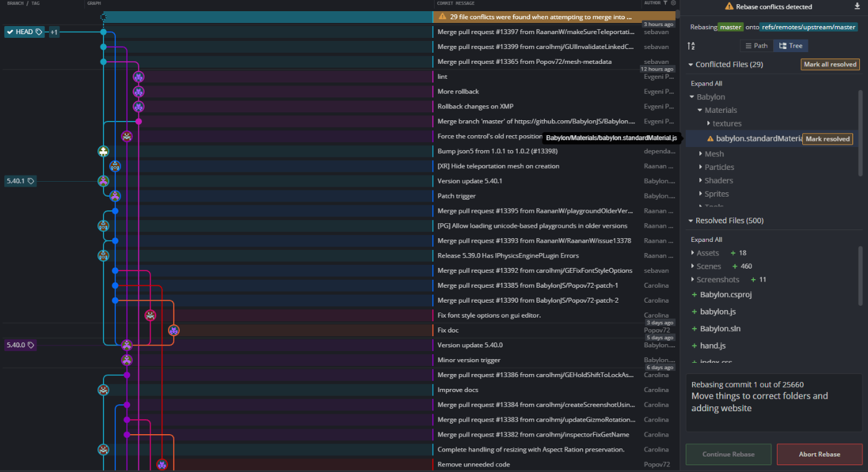Click the avatar on the 'More rollback' commit
Image resolution: width=868 pixels, height=472 pixels.
pos(138,92)
